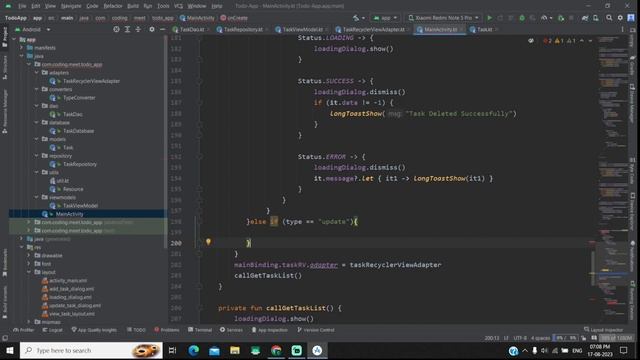Collapse the adapters package folder
The width and height of the screenshot is (640, 360).
pyautogui.click(x=36, y=73)
